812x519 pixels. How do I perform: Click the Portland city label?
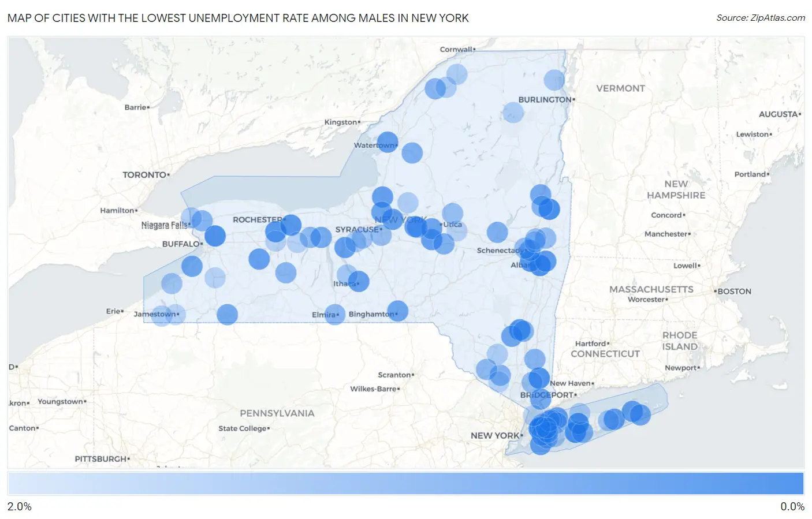[750, 174]
